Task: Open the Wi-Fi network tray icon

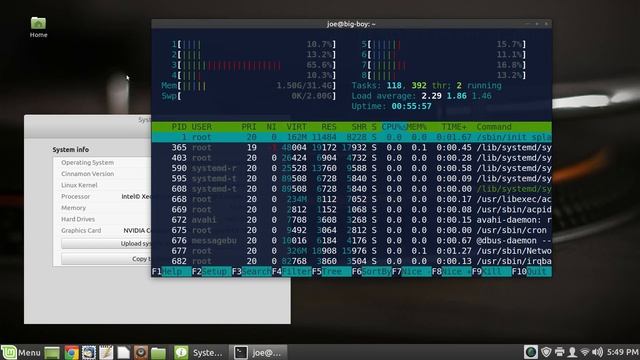Action: (x=585, y=352)
